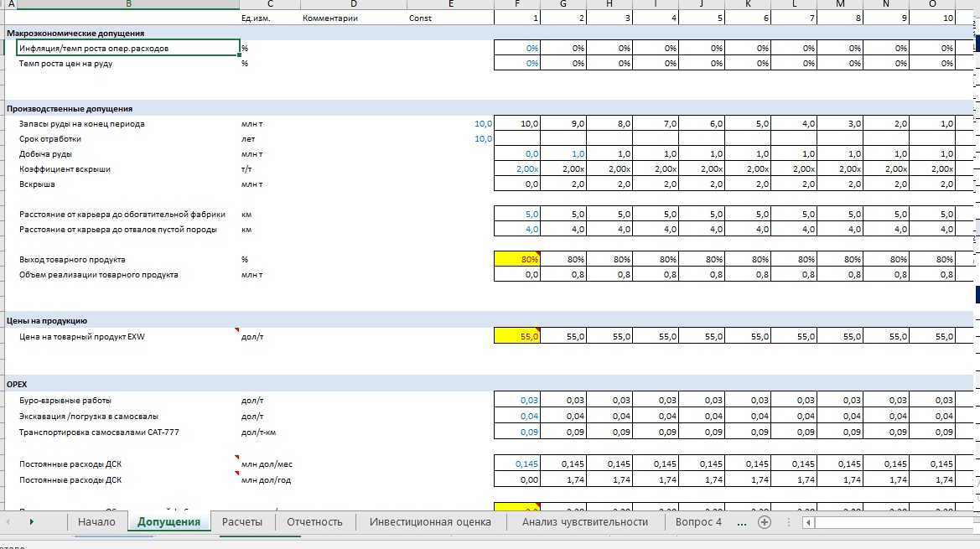Image resolution: width=980 pixels, height=549 pixels.
Task: Click the лет unit cell
Action: pos(248,138)
